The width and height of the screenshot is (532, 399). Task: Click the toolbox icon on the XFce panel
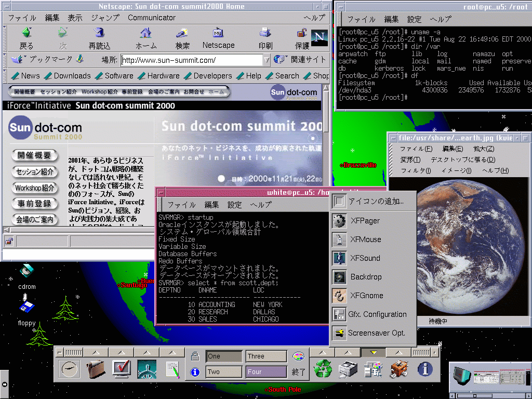pos(399,369)
